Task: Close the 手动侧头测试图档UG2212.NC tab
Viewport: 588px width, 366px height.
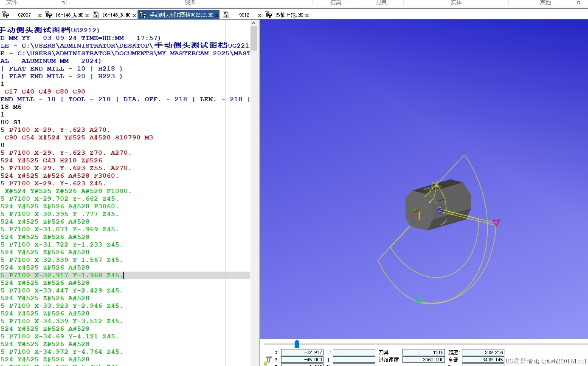Action: click(217, 15)
